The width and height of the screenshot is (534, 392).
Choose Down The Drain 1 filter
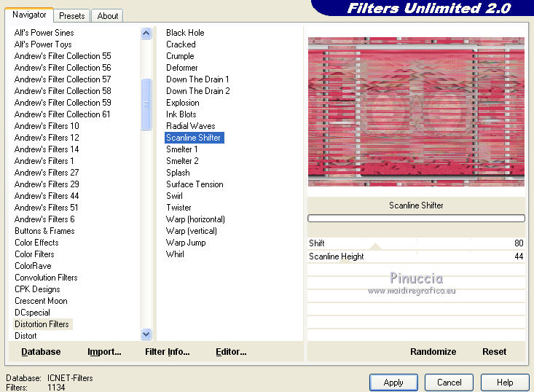click(197, 79)
